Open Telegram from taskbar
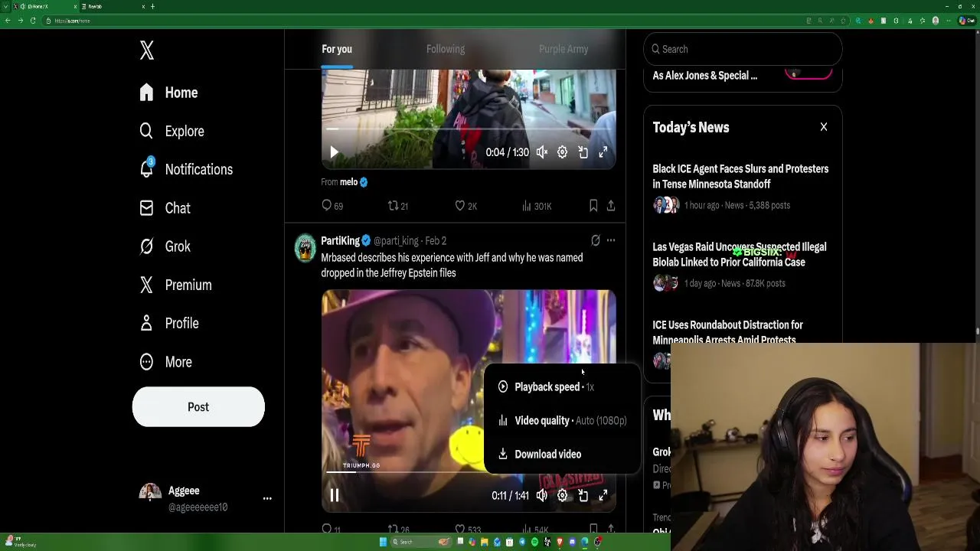 point(522,542)
